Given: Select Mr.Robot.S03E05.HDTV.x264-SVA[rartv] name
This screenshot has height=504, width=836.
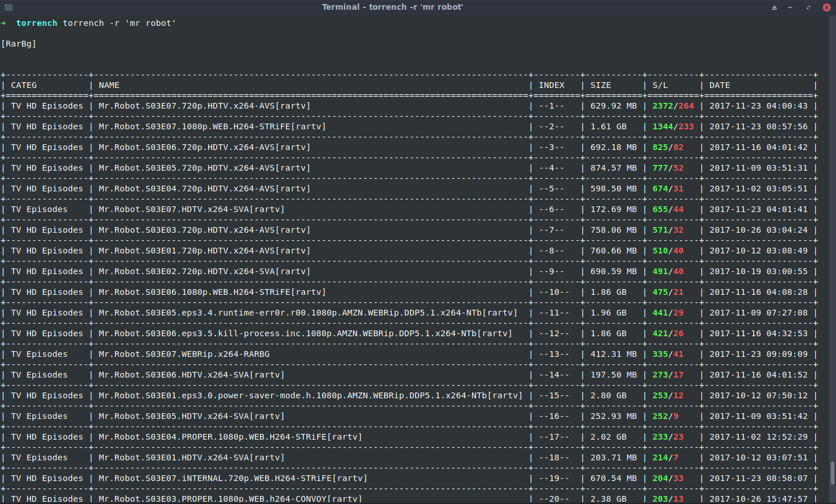Looking at the screenshot, I should click(191, 416).
